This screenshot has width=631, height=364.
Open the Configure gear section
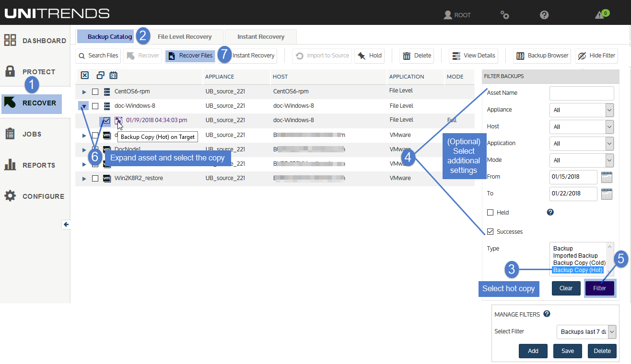coord(10,196)
